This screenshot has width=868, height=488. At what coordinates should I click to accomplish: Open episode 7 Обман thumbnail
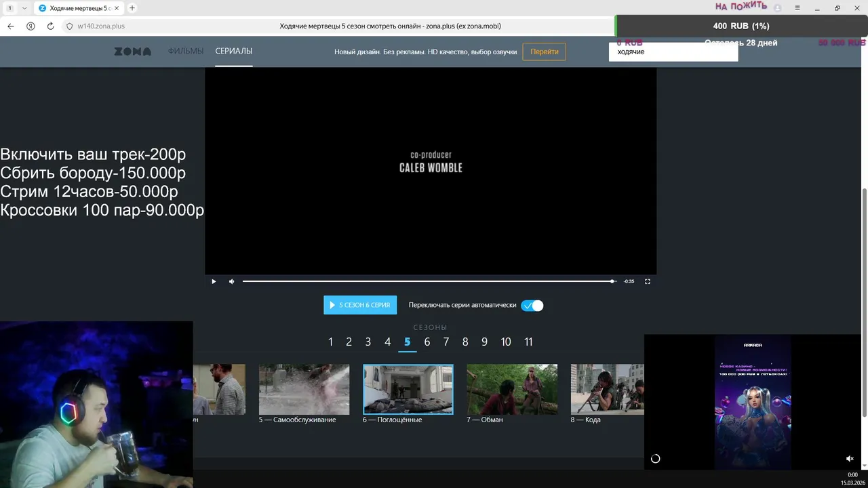point(512,389)
